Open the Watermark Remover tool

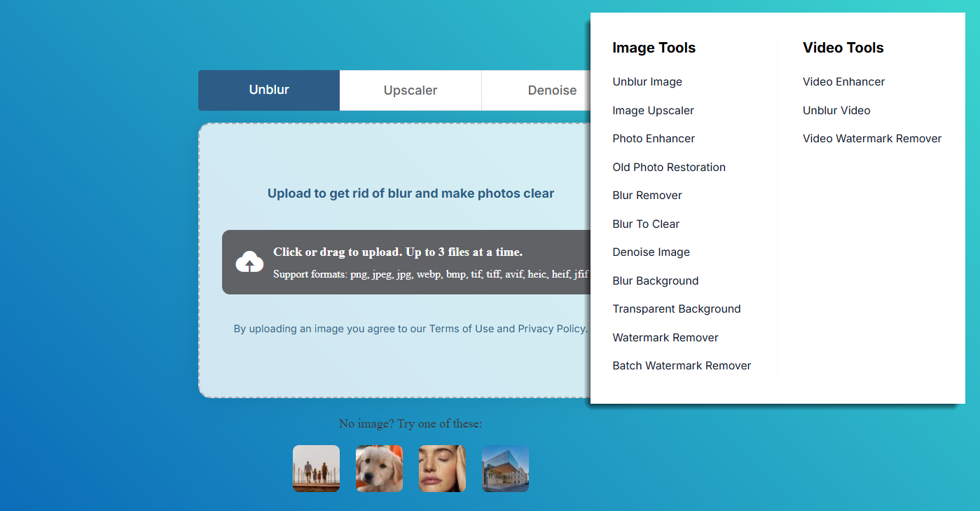(665, 337)
